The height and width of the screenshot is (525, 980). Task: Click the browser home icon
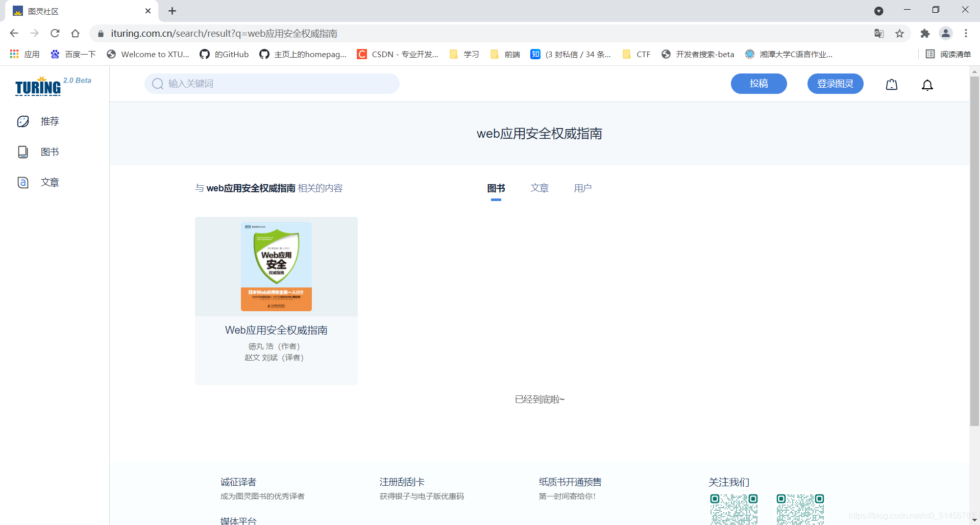coord(75,33)
